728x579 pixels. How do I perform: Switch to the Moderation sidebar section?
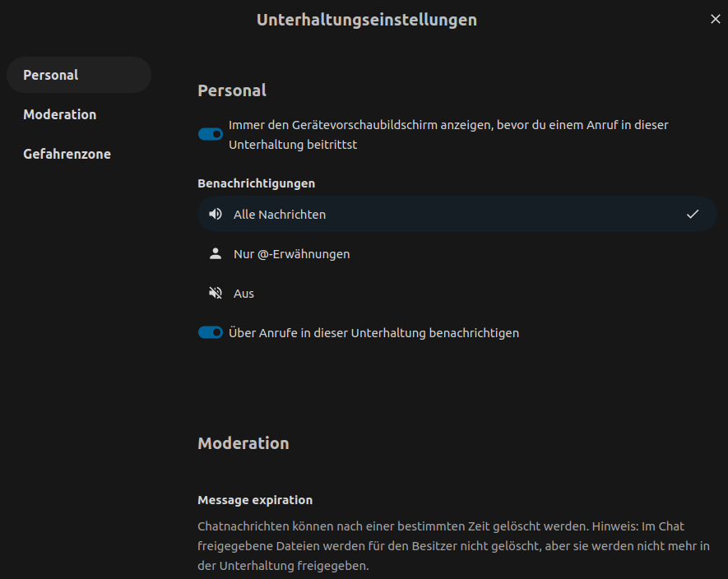point(59,113)
